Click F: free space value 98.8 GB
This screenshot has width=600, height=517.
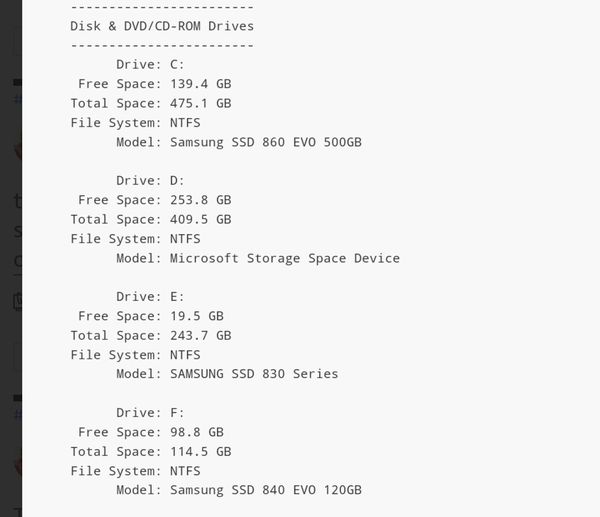point(197,432)
